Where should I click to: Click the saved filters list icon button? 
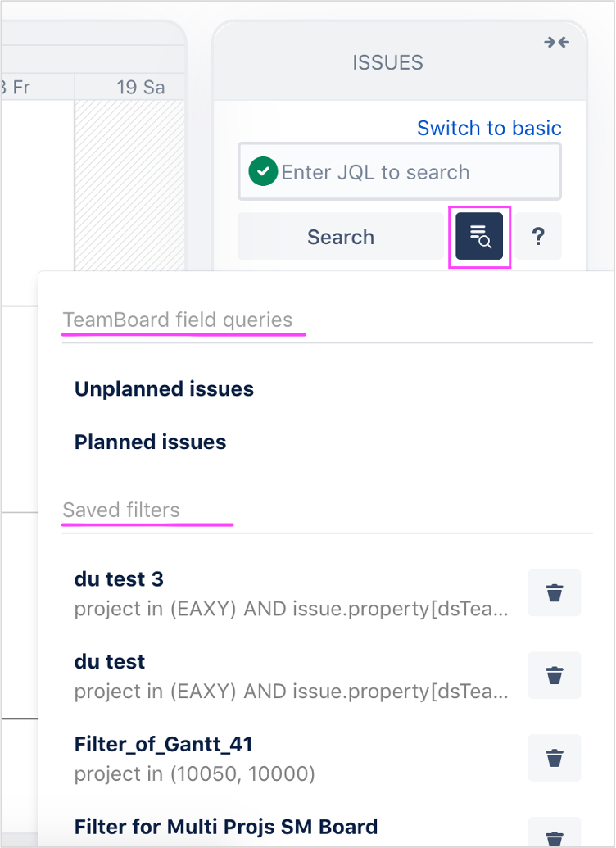tap(479, 237)
